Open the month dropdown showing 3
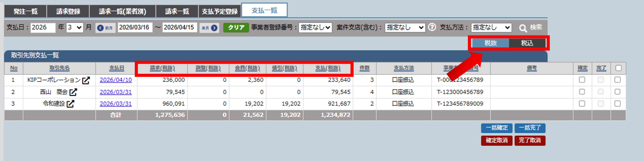Viewport: 644px width, 161px height. [75, 27]
